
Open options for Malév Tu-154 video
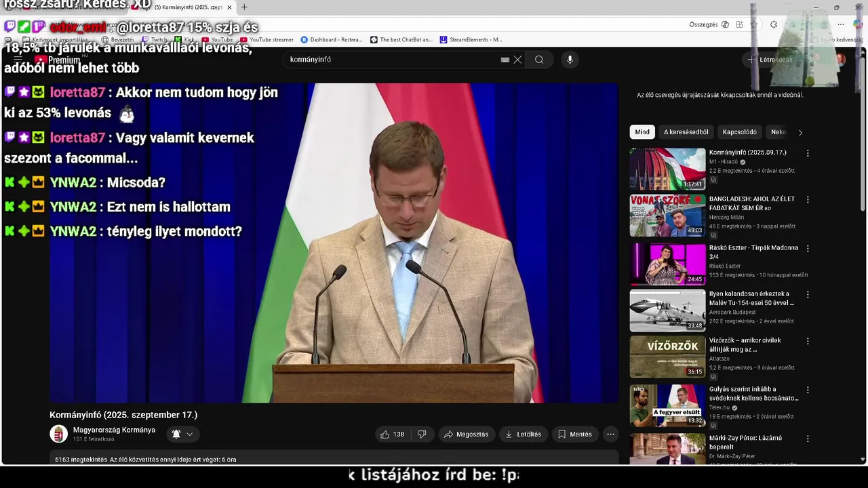pos(807,295)
